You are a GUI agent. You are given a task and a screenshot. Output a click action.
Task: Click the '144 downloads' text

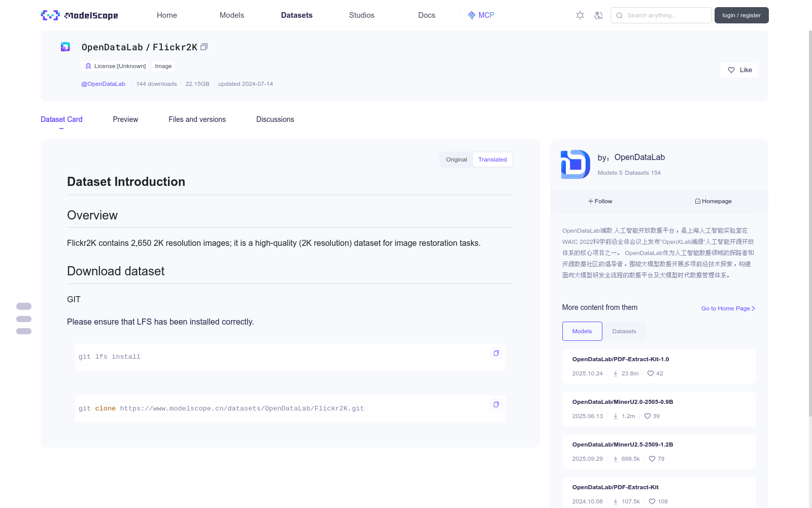[x=156, y=84]
